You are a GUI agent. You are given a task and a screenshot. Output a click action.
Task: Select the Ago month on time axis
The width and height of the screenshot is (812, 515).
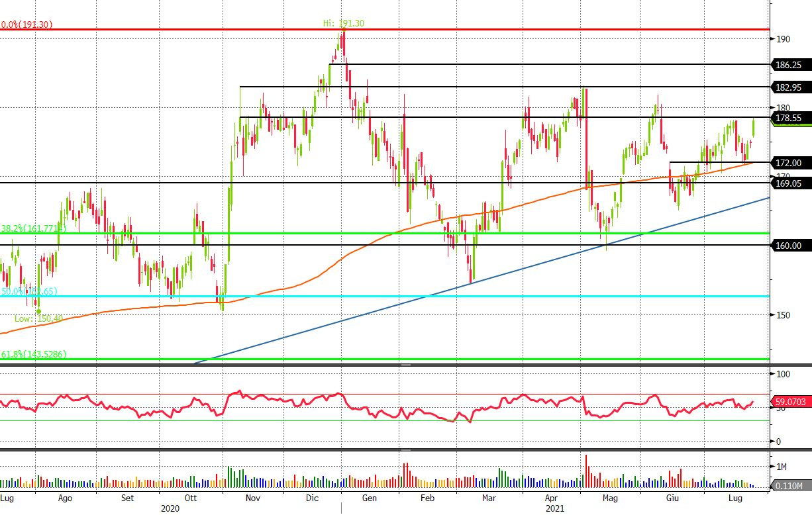pos(66,498)
